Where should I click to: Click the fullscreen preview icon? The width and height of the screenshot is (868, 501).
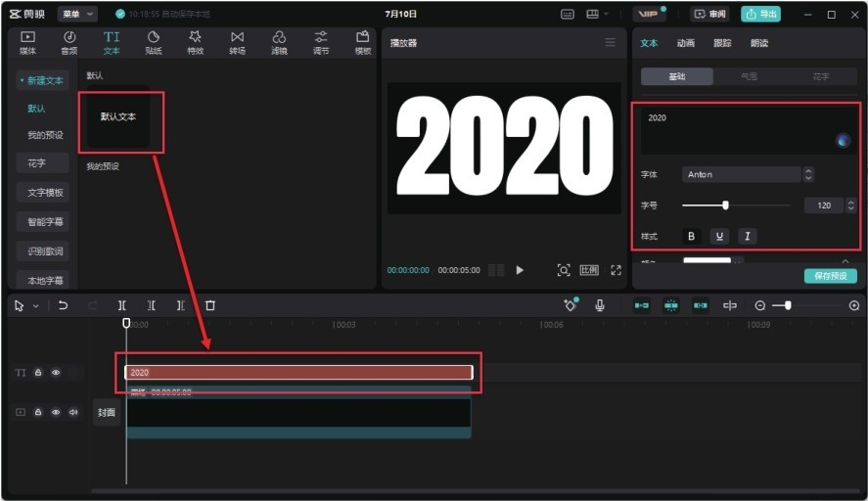[x=616, y=270]
